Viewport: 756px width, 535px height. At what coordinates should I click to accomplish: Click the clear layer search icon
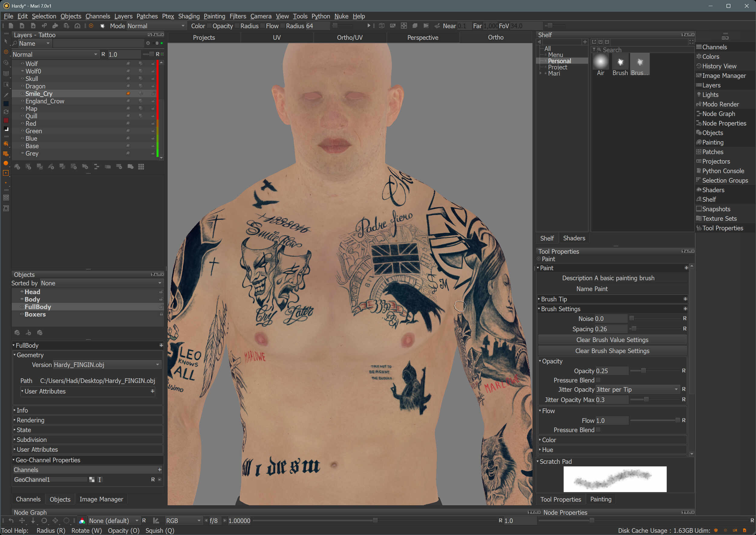pyautogui.click(x=148, y=43)
